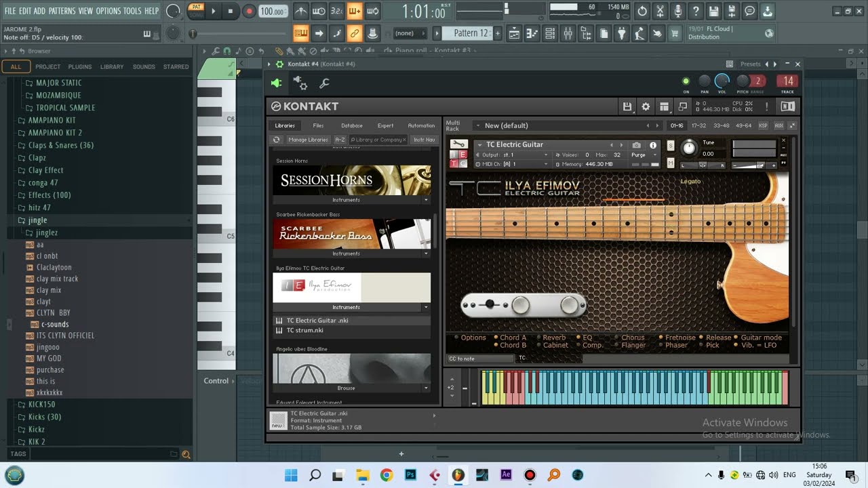Enable the Phaser effect
The image size is (868, 488).
[661, 346]
